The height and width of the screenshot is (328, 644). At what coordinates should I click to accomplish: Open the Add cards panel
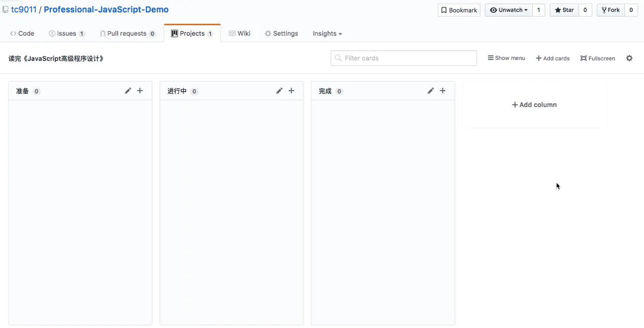(x=552, y=58)
